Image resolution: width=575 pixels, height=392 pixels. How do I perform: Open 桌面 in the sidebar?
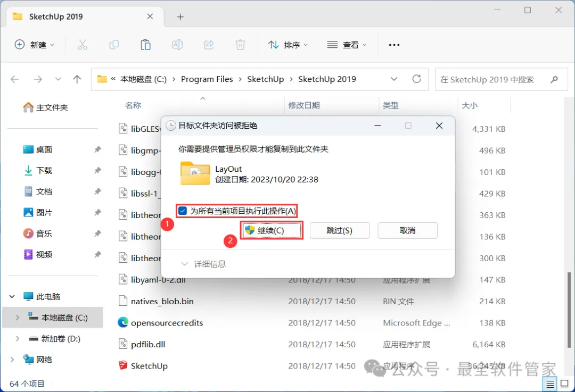[38, 149]
